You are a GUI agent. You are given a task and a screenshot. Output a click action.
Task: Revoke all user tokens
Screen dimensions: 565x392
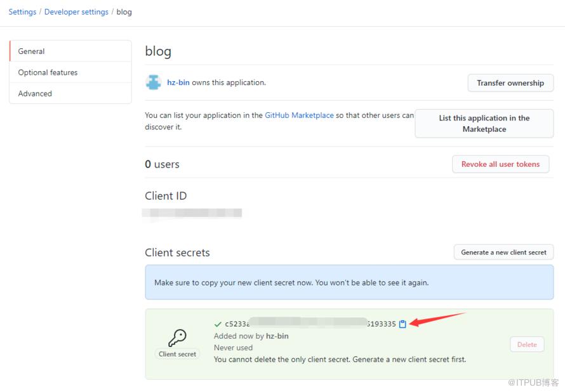pos(500,164)
